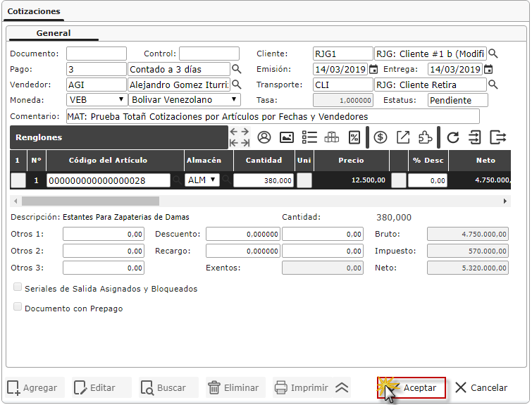532x405 pixels.
Task: Open the Moneda VEB code dropdown
Action: [97, 100]
